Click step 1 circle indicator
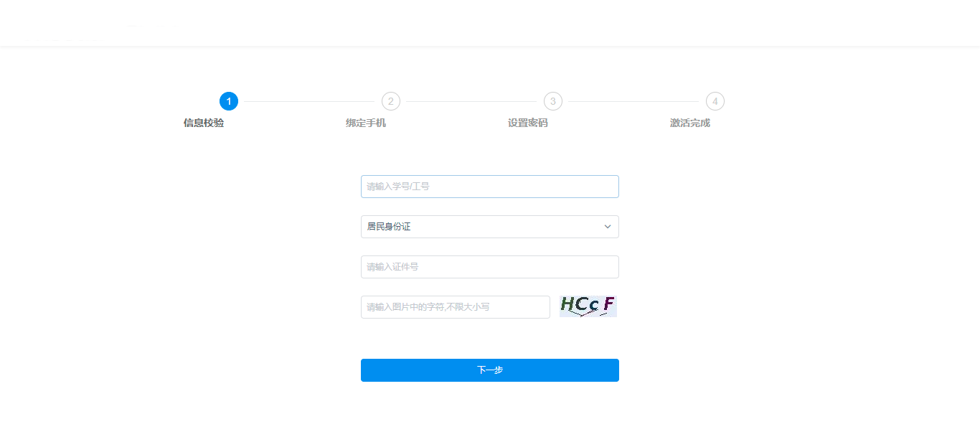Screen dimensions: 980x437 [x=229, y=101]
